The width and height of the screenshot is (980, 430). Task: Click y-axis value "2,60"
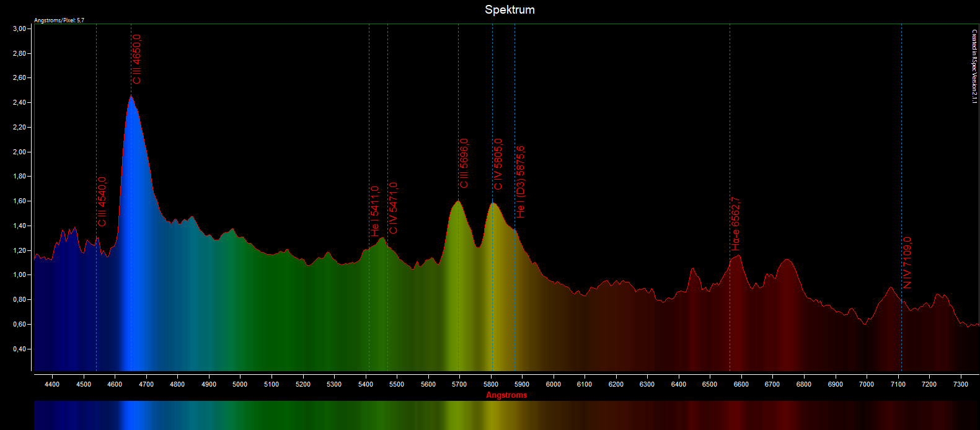tap(19, 78)
